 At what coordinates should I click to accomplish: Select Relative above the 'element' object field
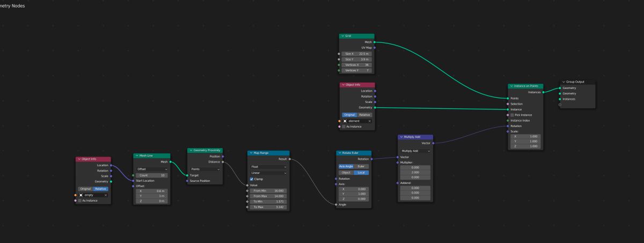[364, 115]
